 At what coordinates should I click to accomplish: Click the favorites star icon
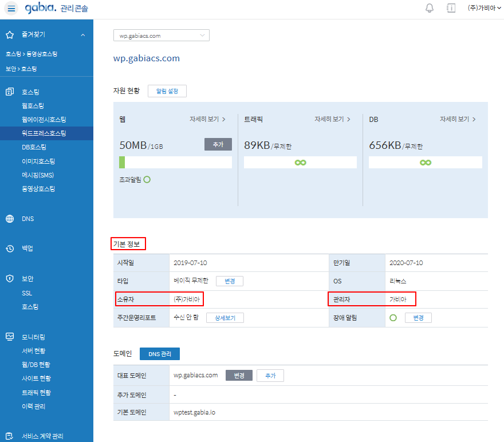[10, 35]
